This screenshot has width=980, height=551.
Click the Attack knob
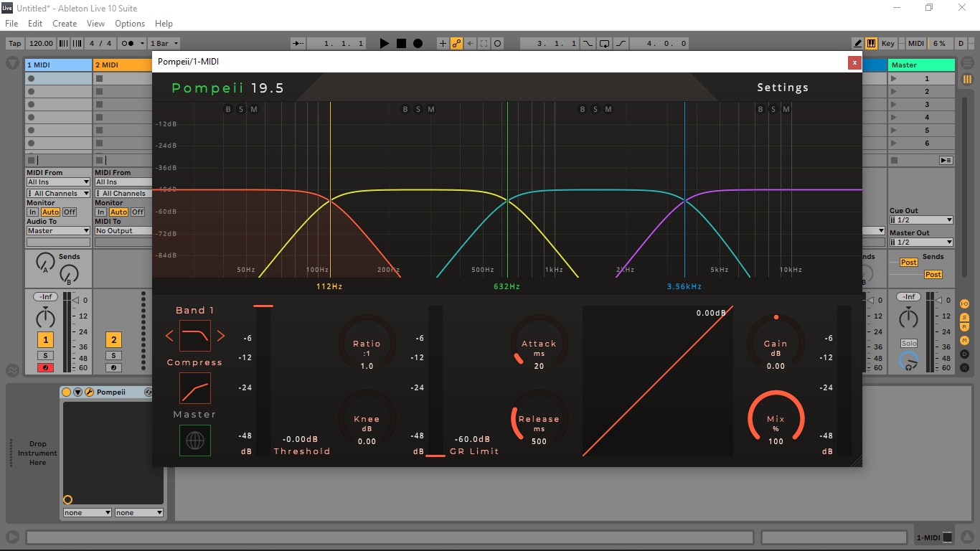(539, 343)
